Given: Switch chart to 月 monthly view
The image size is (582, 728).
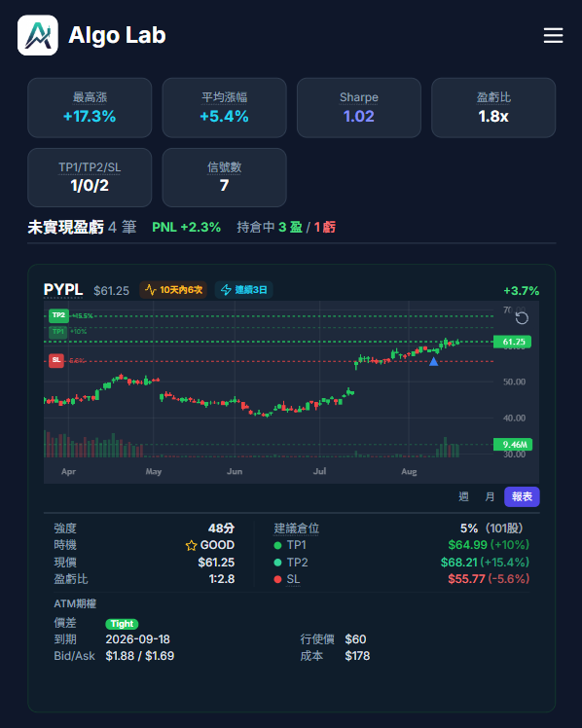Looking at the screenshot, I should point(490,496).
